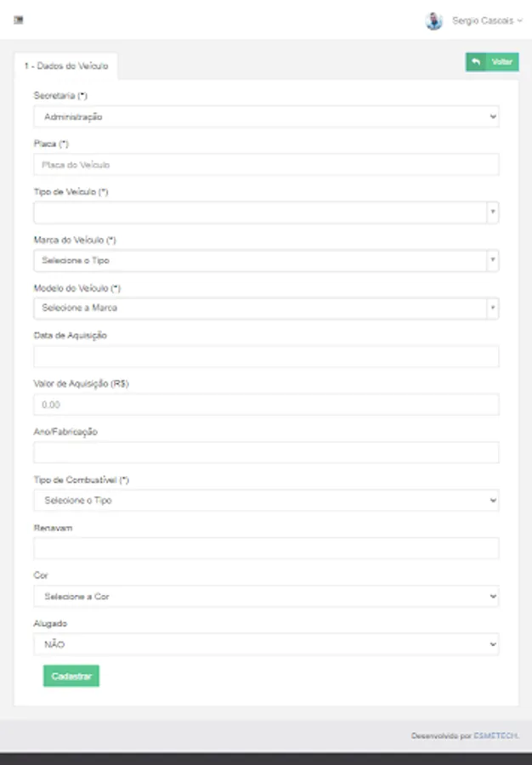Click the Placa do Veículo input field
This screenshot has width=532, height=765.
pos(266,164)
